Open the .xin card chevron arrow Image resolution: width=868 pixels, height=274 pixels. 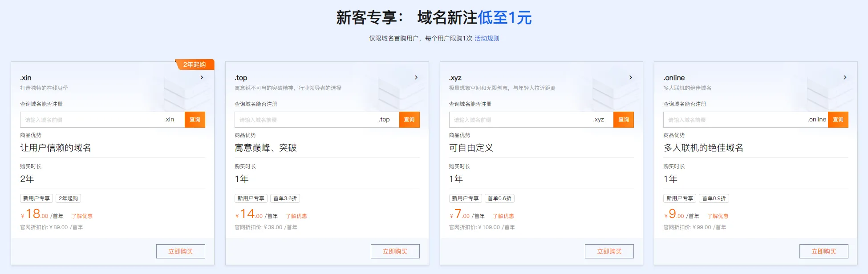(x=202, y=77)
